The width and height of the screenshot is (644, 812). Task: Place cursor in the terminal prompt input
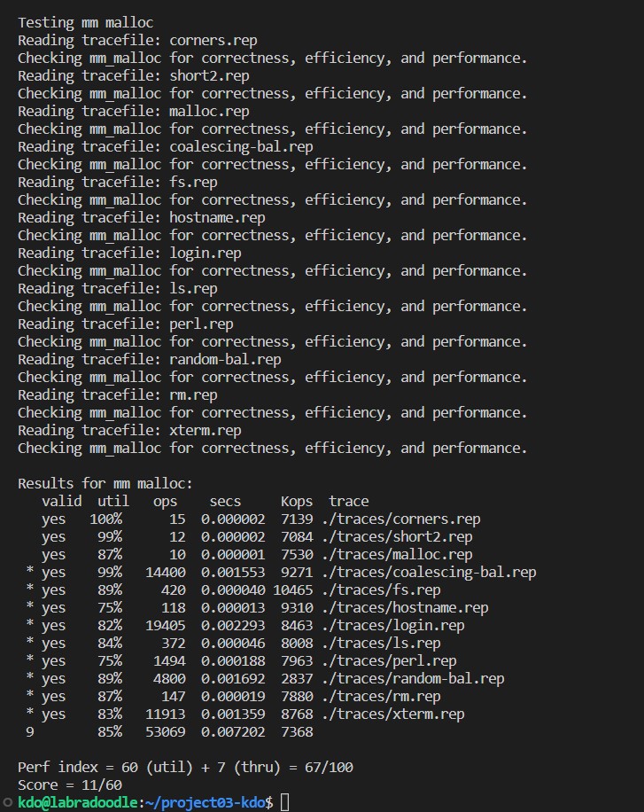pos(284,803)
